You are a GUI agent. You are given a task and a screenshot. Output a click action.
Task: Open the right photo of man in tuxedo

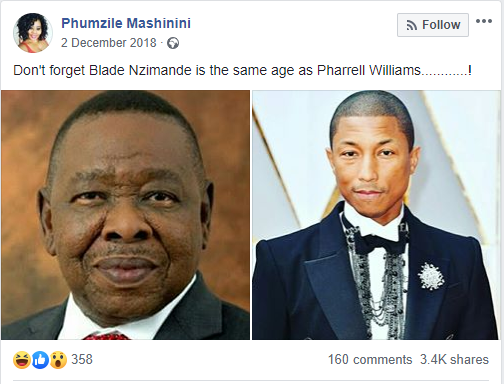376,215
